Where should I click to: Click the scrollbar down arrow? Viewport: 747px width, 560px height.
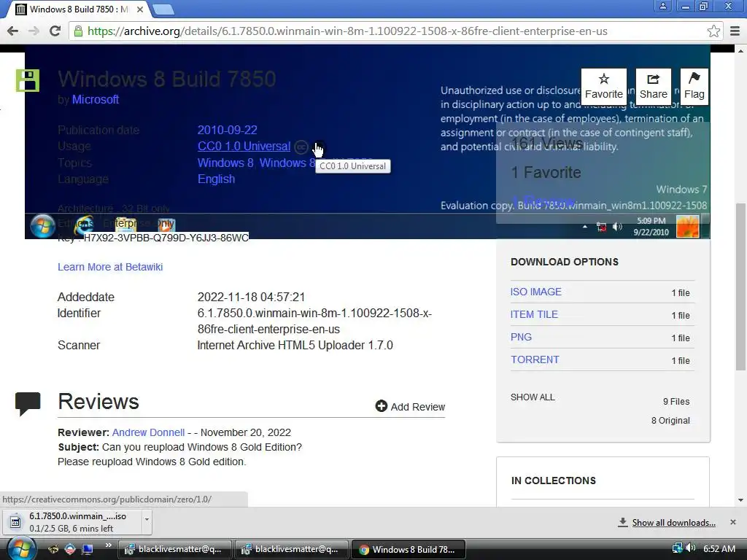tap(740, 500)
